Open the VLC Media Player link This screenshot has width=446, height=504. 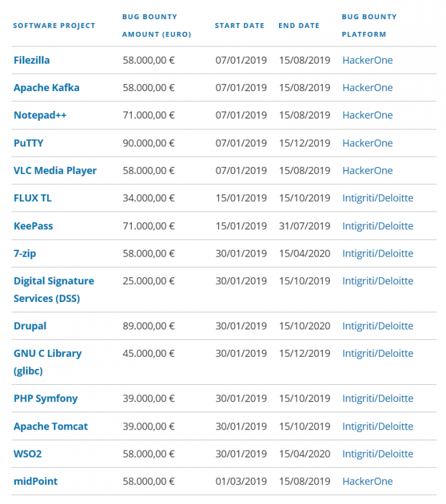pyautogui.click(x=55, y=171)
